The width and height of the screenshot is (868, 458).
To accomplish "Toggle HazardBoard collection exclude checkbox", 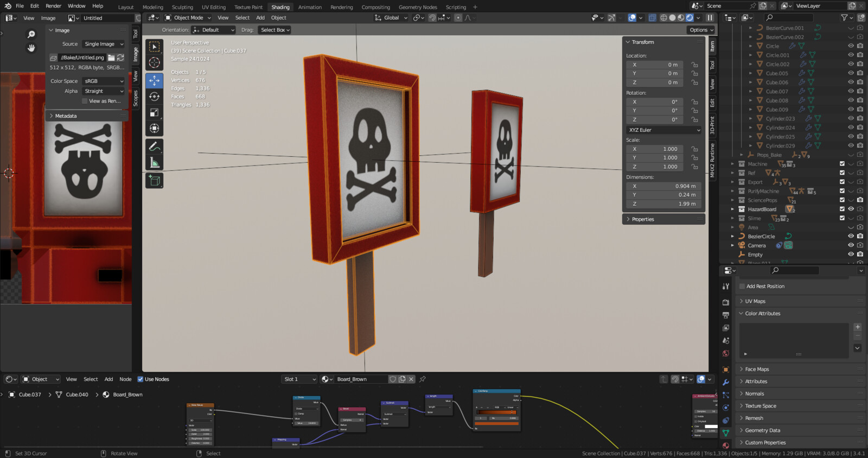I will (842, 209).
